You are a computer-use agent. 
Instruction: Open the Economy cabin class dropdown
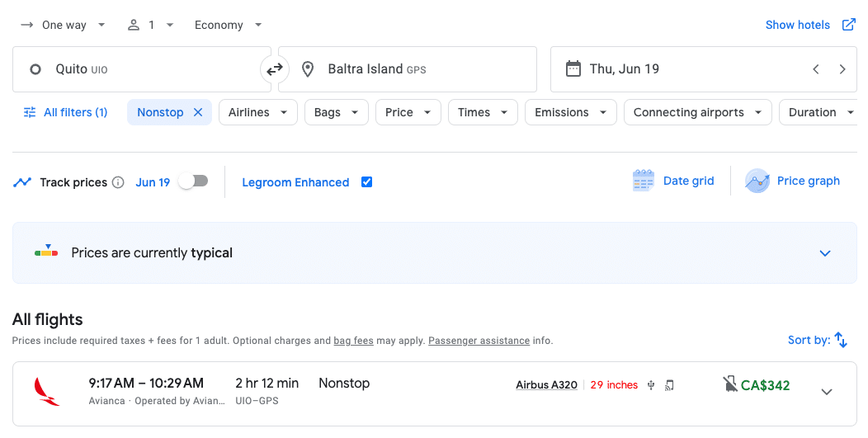pos(228,25)
